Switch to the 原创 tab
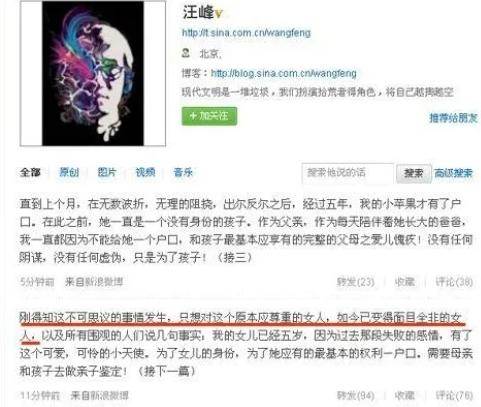Screen dimensions: 481x407 69,172
